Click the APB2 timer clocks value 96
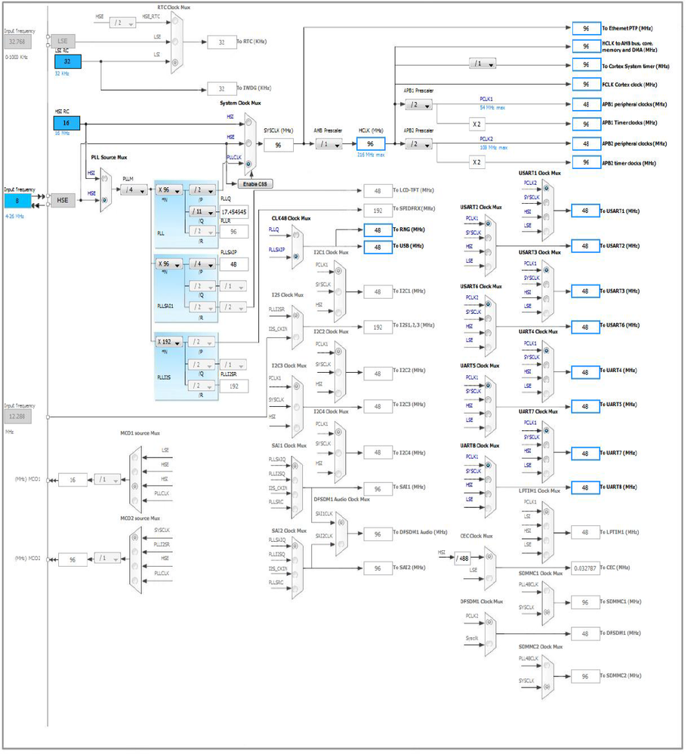Viewport: 700px width, 754px height. click(587, 162)
